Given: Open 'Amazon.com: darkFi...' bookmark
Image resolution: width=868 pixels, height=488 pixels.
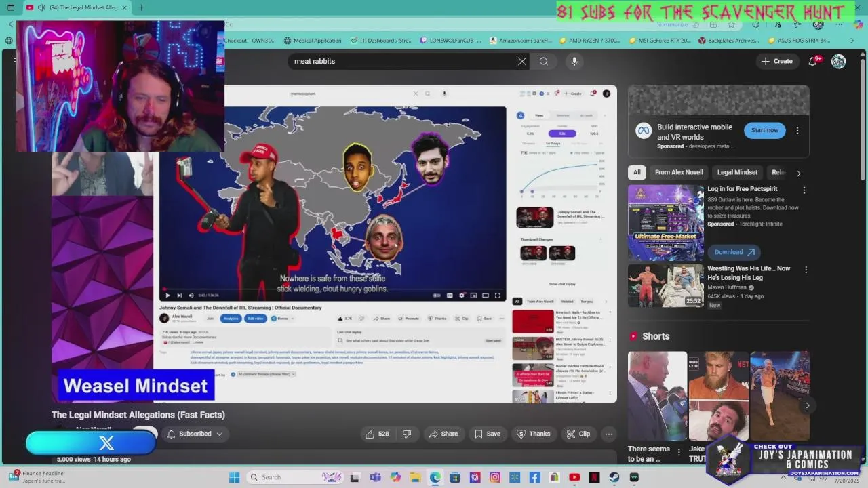Looking at the screenshot, I should [521, 41].
